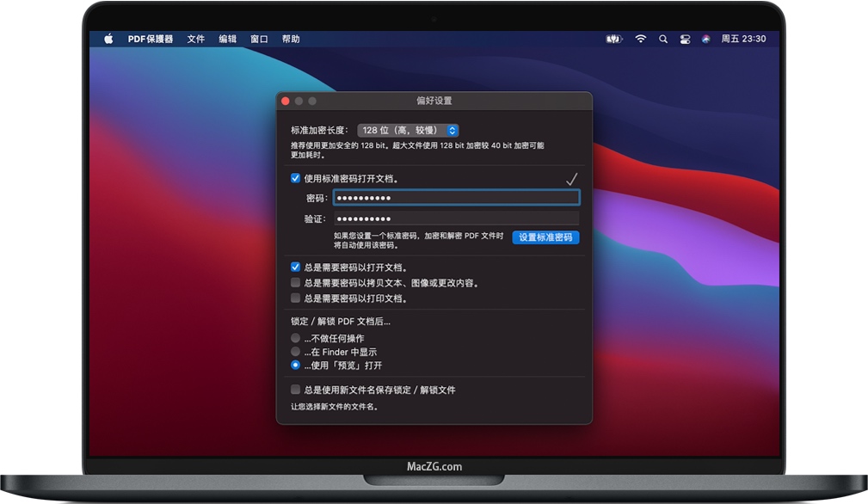Click the checkmark icon beside the password section

pos(570,179)
